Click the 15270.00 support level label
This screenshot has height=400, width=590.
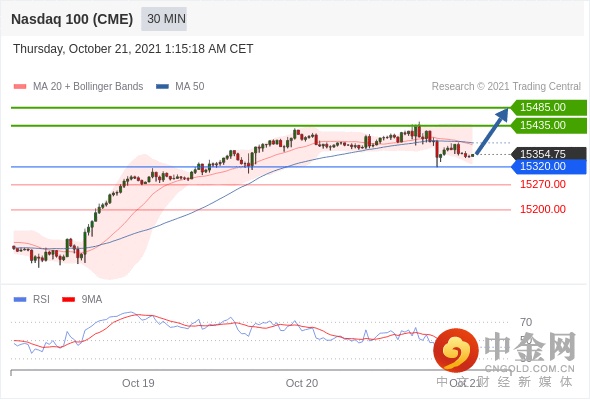tap(543, 184)
